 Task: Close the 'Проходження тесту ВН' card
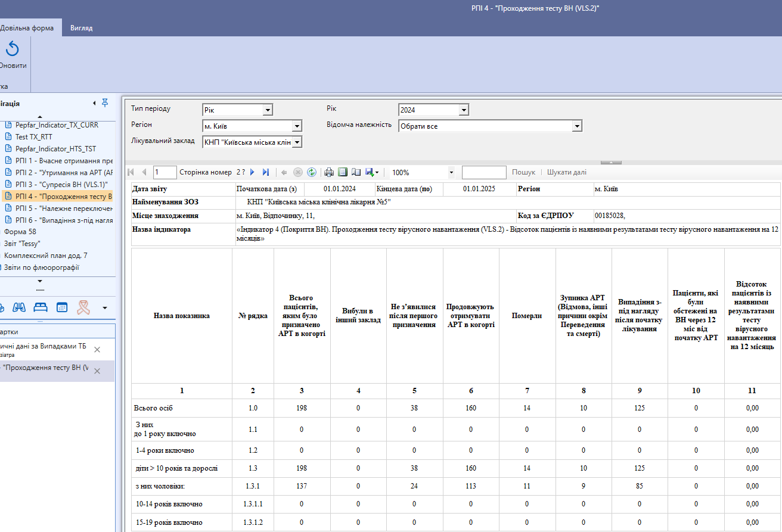click(97, 371)
